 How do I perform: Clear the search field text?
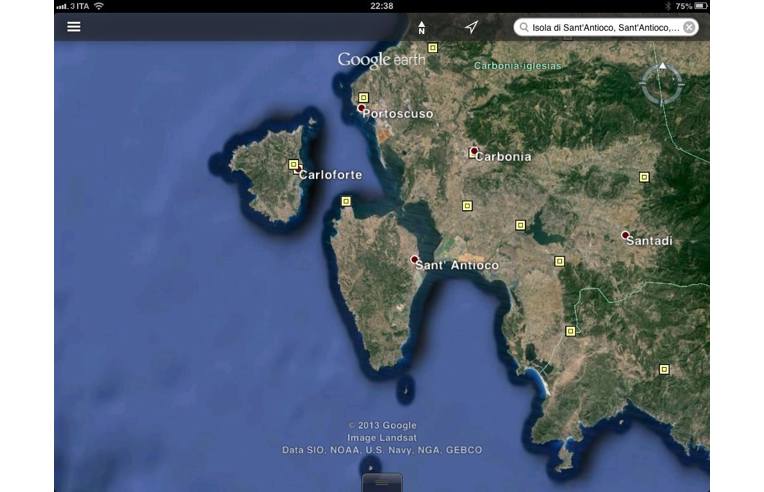(689, 28)
